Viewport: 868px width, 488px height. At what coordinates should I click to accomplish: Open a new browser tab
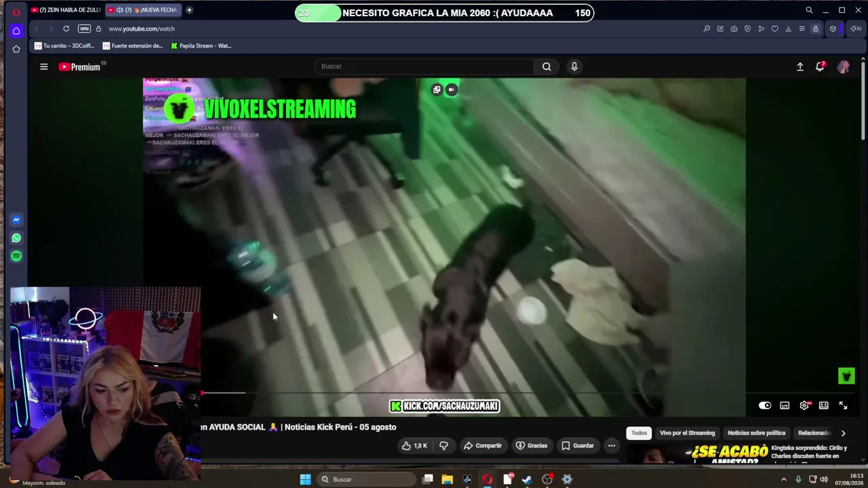pyautogui.click(x=189, y=10)
